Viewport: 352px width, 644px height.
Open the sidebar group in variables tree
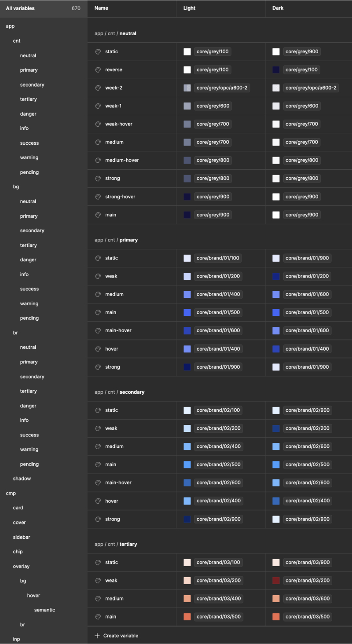(x=22, y=537)
